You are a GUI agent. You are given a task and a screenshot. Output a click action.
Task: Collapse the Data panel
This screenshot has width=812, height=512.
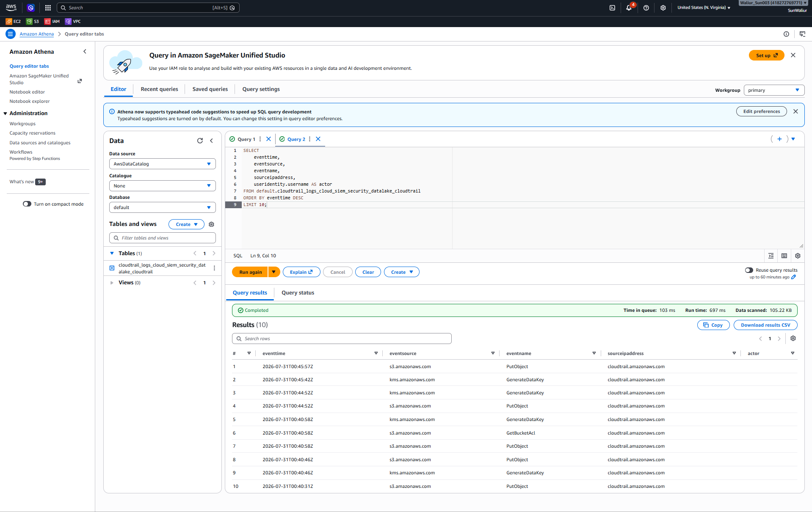click(211, 140)
